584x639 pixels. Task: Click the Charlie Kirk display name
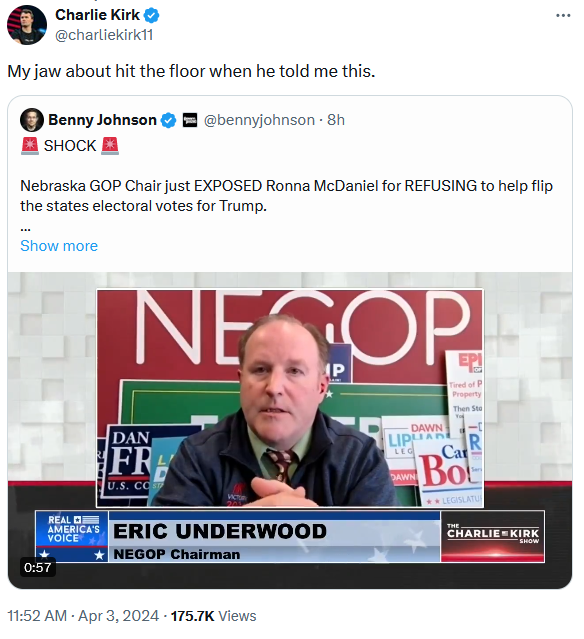tap(97, 15)
